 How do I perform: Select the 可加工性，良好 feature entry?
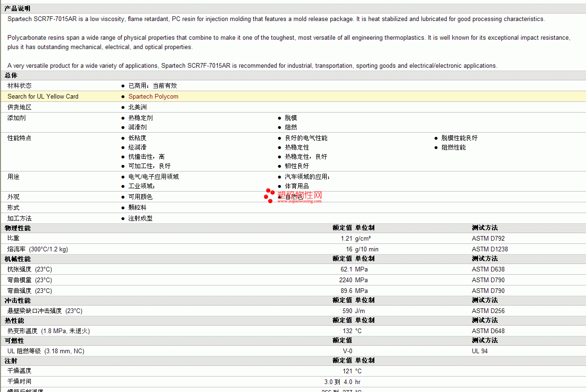(150, 166)
